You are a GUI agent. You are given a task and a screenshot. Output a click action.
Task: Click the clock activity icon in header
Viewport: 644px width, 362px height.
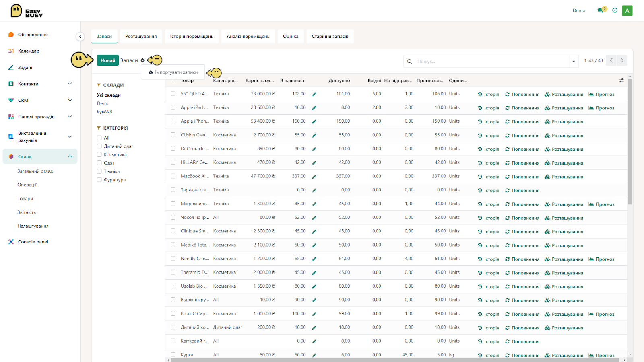[615, 10]
